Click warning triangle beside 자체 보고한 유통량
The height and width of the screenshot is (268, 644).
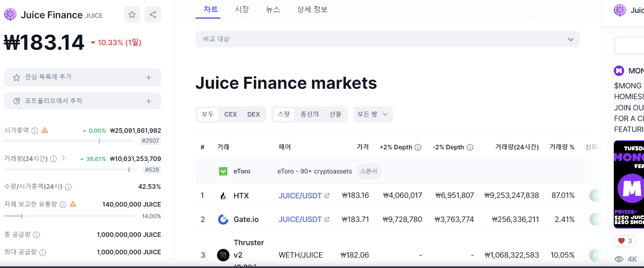(x=73, y=204)
